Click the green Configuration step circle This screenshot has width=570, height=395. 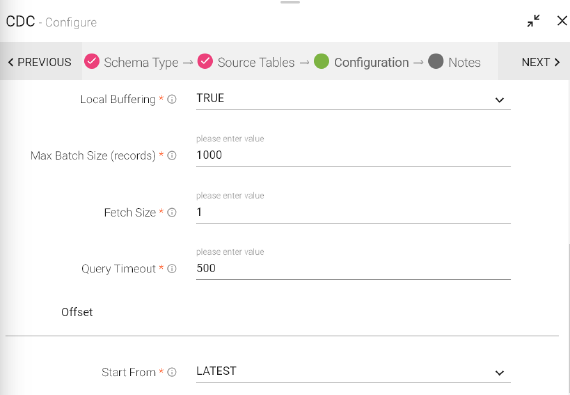pos(321,61)
